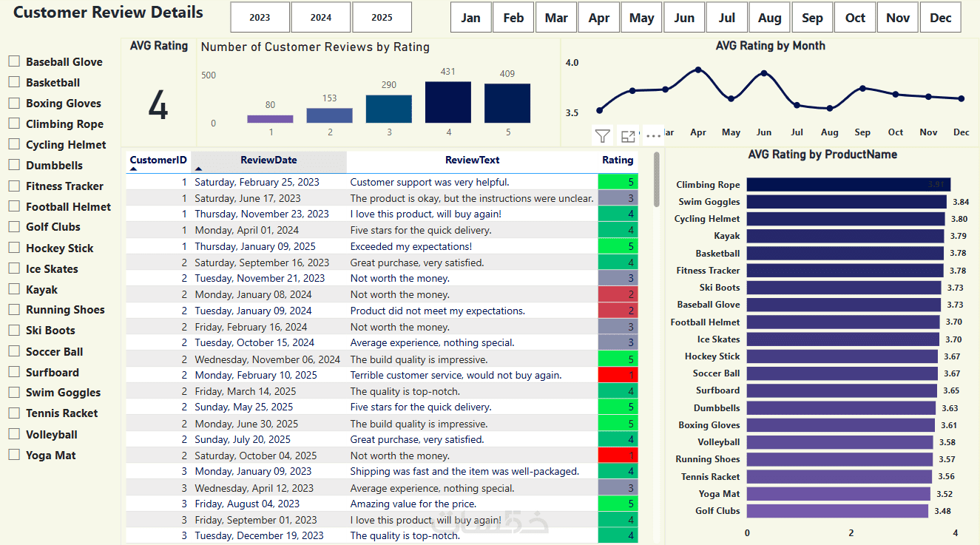Select the rating 1 bar showing 80
This screenshot has width=980, height=545.
(270, 118)
